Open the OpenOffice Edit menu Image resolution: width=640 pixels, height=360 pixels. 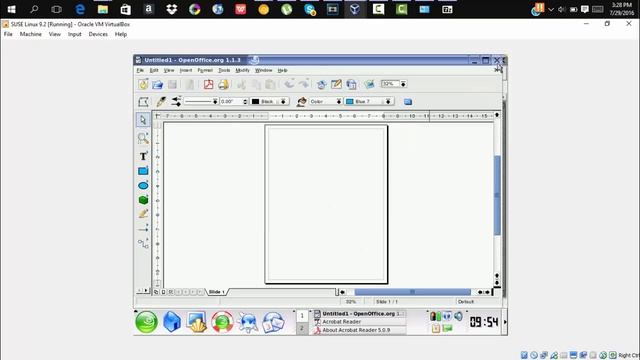pyautogui.click(x=154, y=71)
